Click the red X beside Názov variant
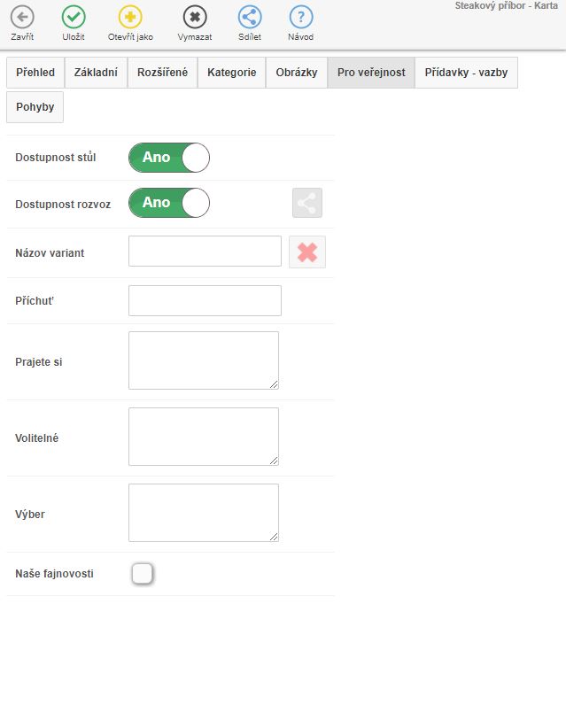This screenshot has height=728, width=566. [307, 252]
